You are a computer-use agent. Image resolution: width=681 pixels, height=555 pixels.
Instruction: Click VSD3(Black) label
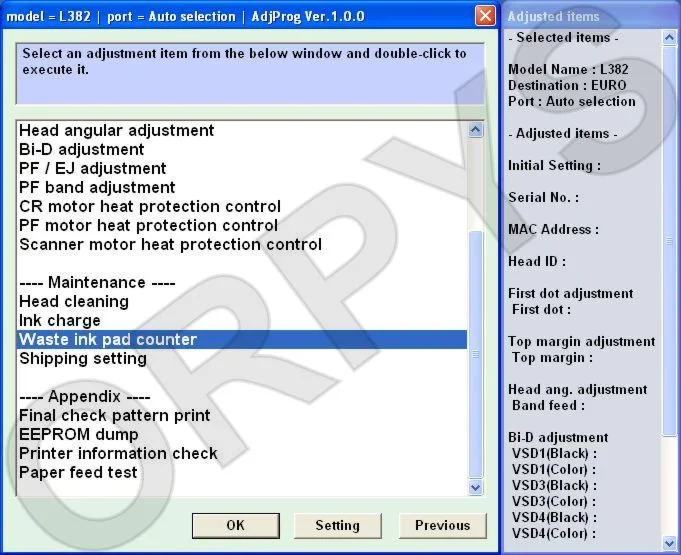554,486
